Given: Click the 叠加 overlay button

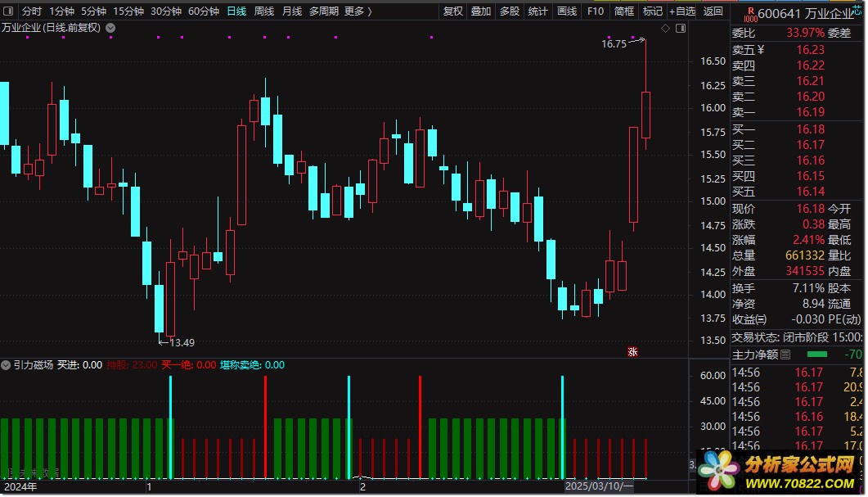Looking at the screenshot, I should [480, 11].
